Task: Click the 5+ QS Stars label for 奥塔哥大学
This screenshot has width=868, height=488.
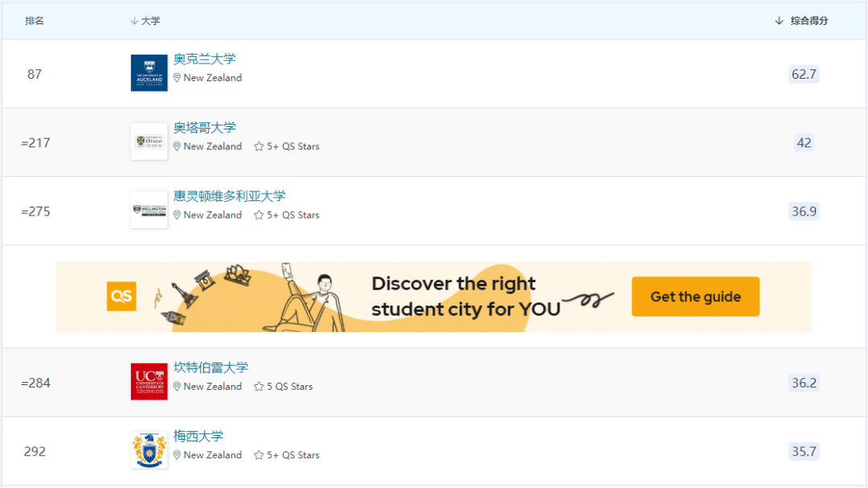Action: pos(293,147)
